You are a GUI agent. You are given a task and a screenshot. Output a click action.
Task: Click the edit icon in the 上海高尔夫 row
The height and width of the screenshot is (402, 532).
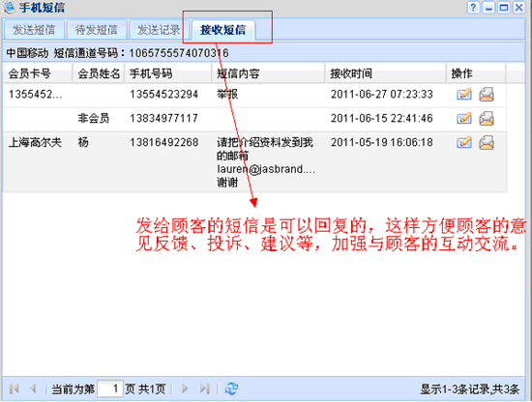[463, 142]
